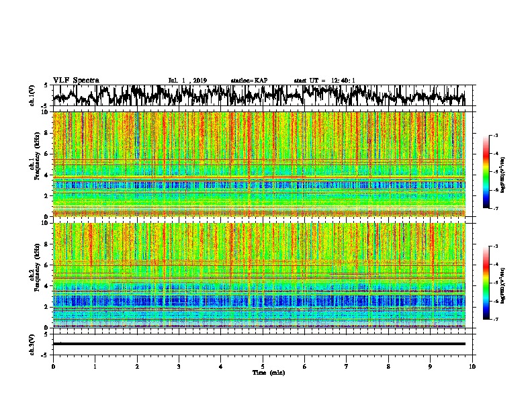The height and width of the screenshot is (411, 532).
Task: Click the date label "Jul 1, 2019"
Action: (x=187, y=81)
